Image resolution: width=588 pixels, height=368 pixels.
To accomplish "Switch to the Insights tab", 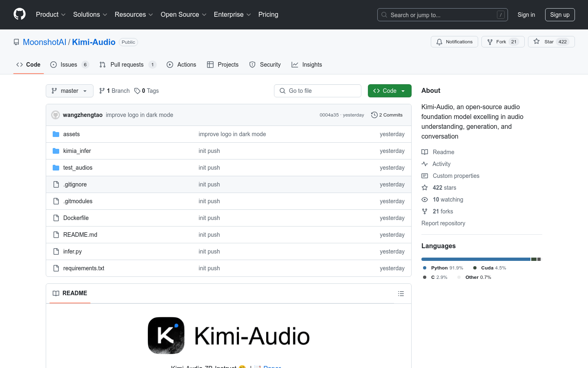I will coord(307,65).
